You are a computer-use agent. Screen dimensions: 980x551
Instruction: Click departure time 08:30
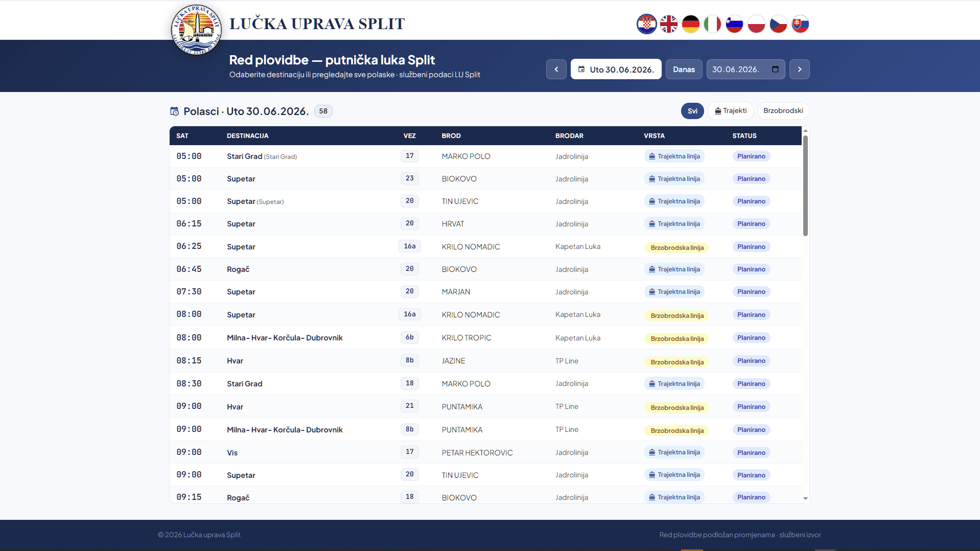(x=189, y=384)
